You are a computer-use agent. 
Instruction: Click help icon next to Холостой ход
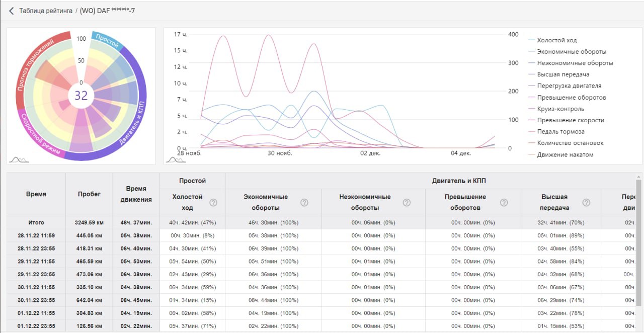coord(213,203)
